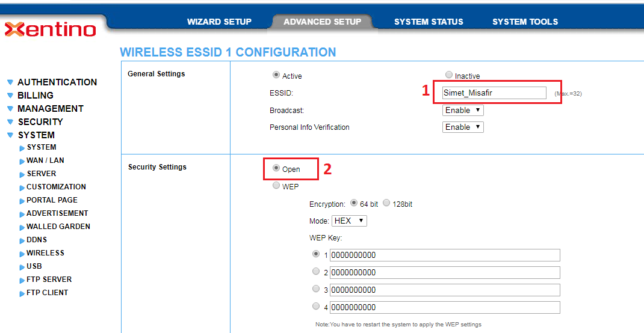The image size is (644, 333).
Task: Expand the BILLING section arrow
Action: 10,96
